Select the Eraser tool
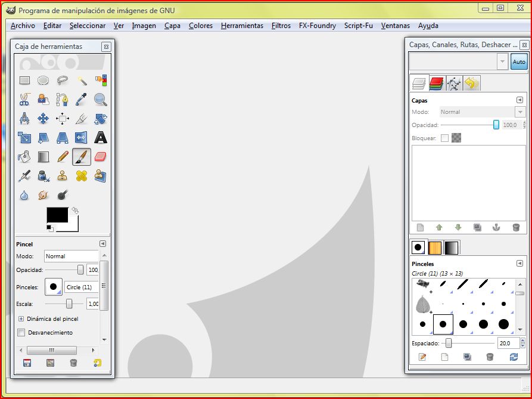532x399 pixels. coord(101,157)
